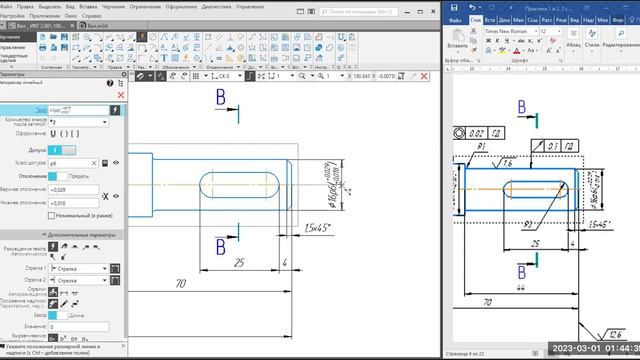
Task: Toggle eye visibility beside deviations fields
Action: pyautogui.click(x=116, y=196)
